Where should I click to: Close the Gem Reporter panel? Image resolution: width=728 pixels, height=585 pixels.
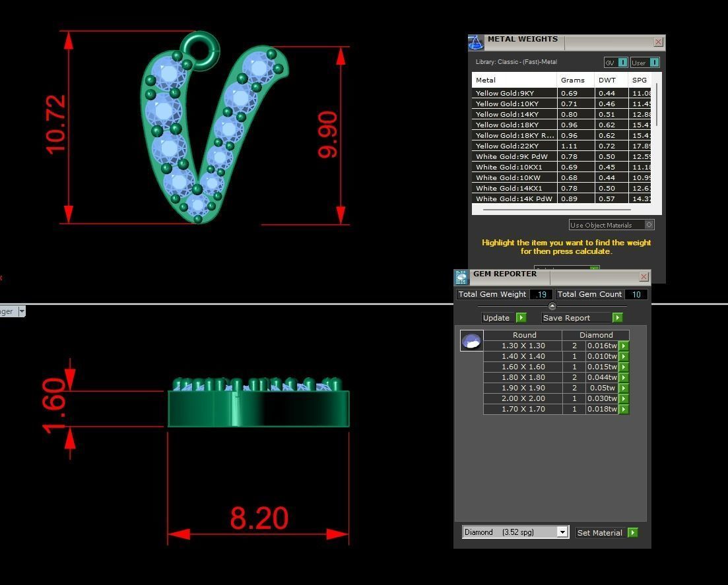(x=644, y=277)
